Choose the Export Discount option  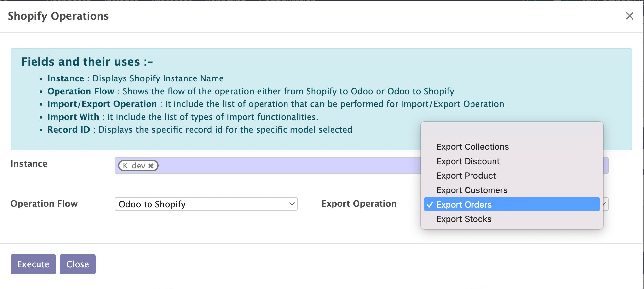468,161
